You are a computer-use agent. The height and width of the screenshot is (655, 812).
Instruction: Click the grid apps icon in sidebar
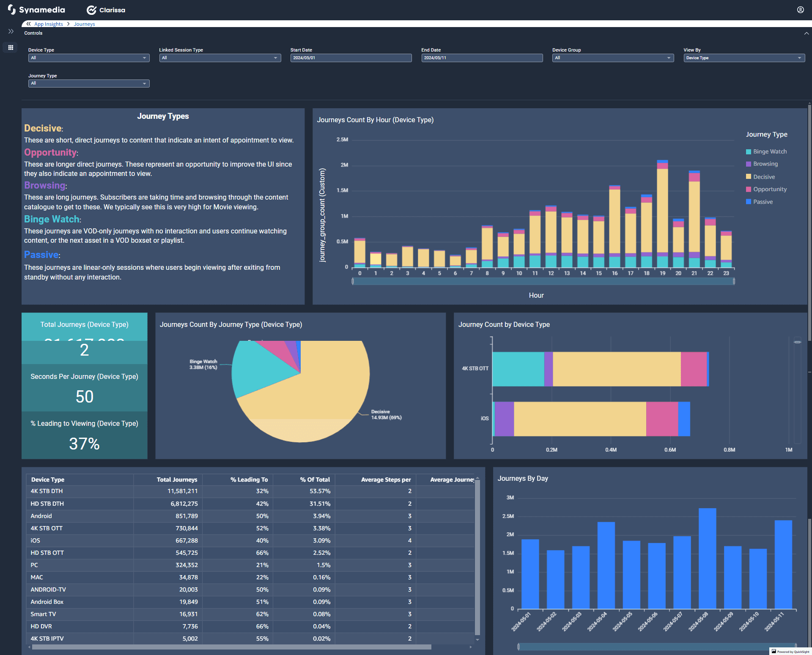11,47
